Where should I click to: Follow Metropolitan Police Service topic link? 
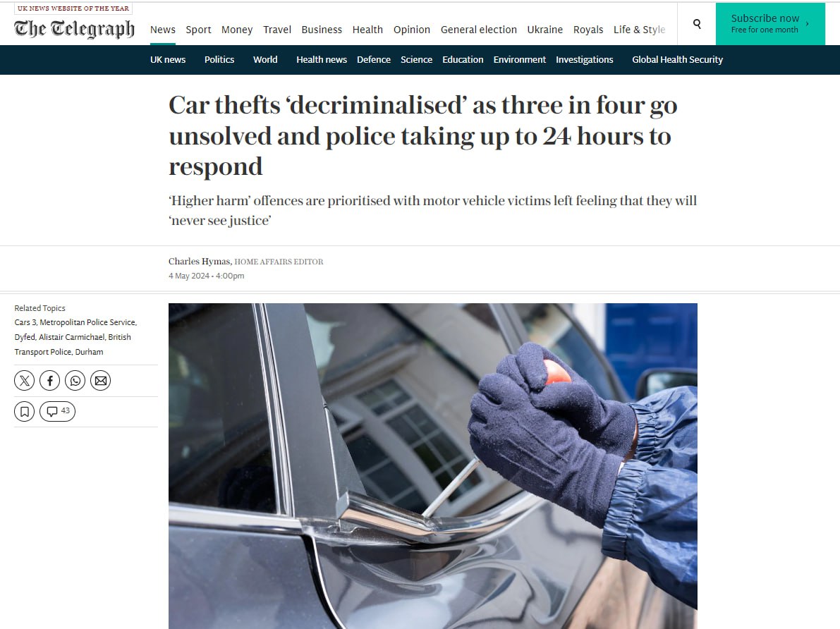point(88,322)
